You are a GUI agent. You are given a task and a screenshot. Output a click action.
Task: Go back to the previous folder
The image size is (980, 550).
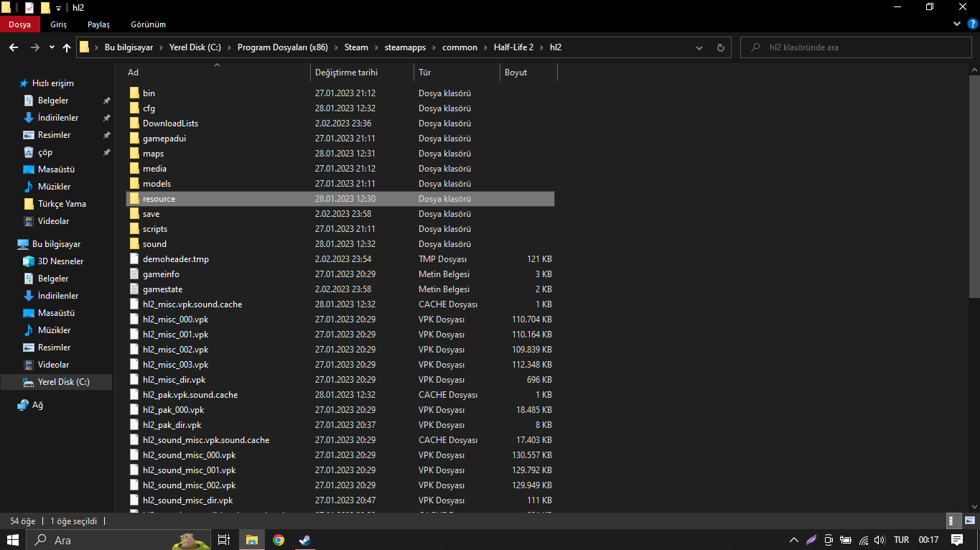point(13,47)
